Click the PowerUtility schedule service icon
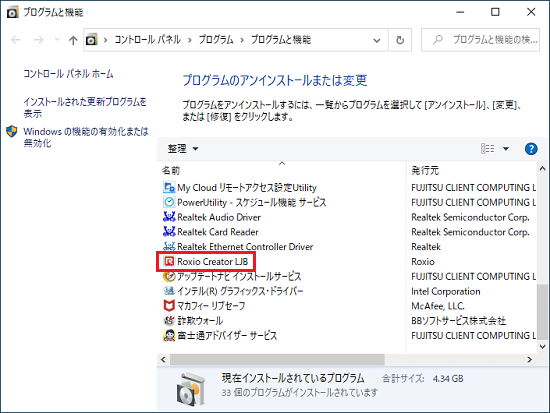Screen dimensions: 550x413 (x=169, y=202)
